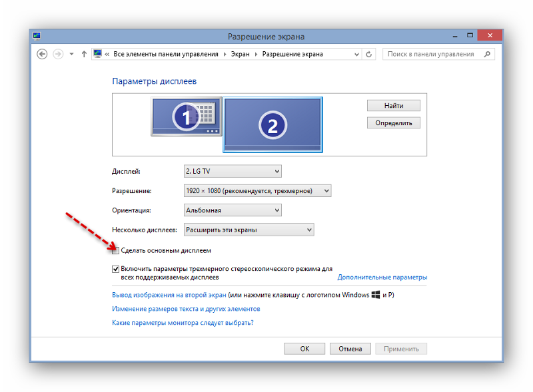Viewport: 533px width, 392px height.
Task: Open the 'Ориентация' Альбомная dropdown
Action: (x=233, y=210)
